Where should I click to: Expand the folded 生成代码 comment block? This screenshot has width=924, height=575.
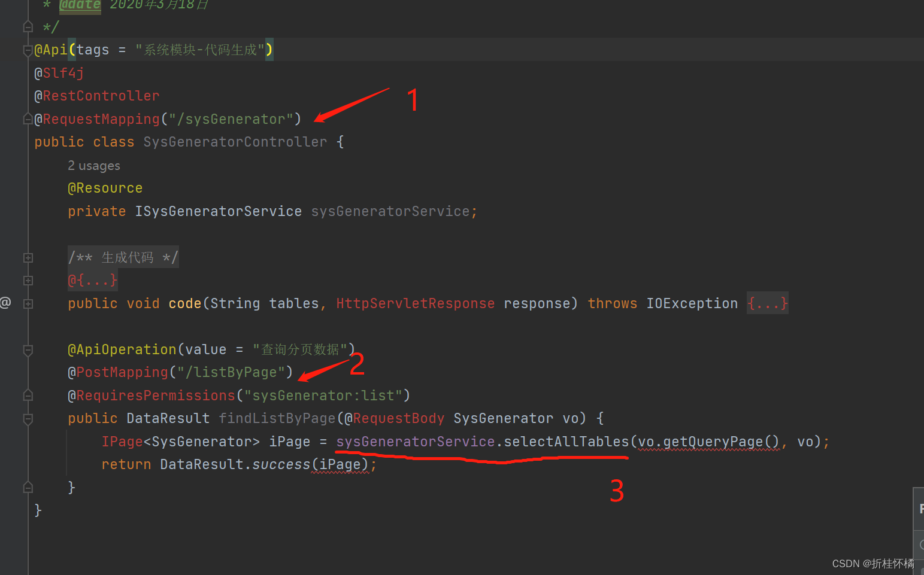tap(28, 258)
